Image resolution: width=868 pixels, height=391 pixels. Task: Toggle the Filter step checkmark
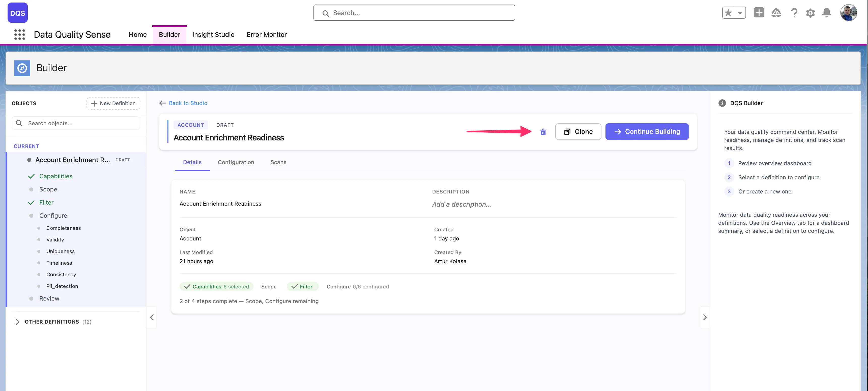click(x=32, y=202)
